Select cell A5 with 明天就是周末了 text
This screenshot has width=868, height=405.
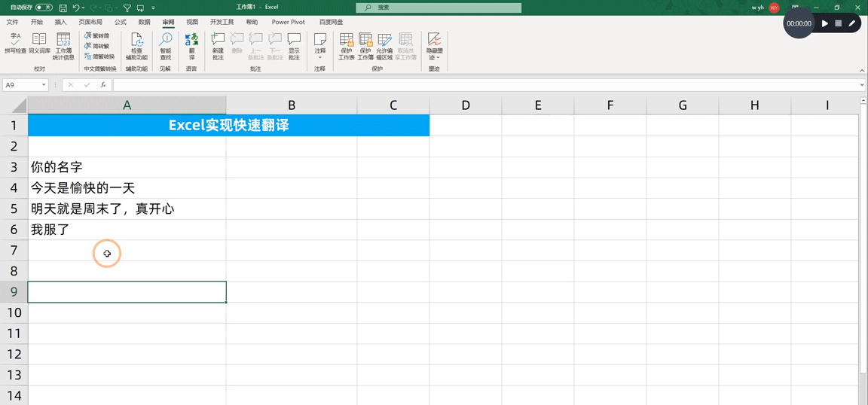tap(127, 209)
